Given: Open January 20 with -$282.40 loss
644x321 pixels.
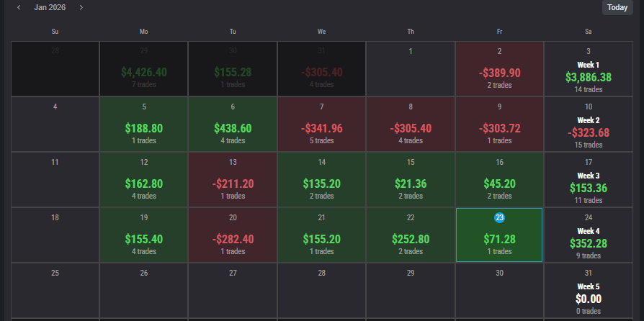Looking at the screenshot, I should coord(233,235).
